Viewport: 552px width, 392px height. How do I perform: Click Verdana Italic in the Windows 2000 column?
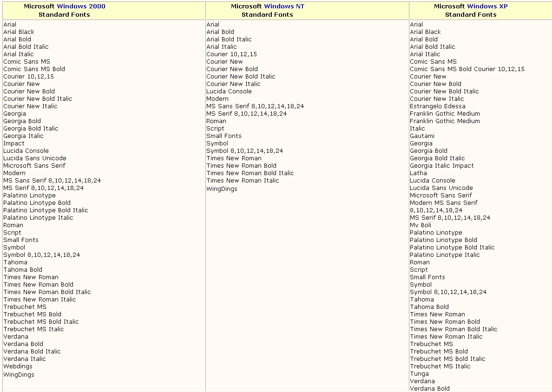pos(25,359)
